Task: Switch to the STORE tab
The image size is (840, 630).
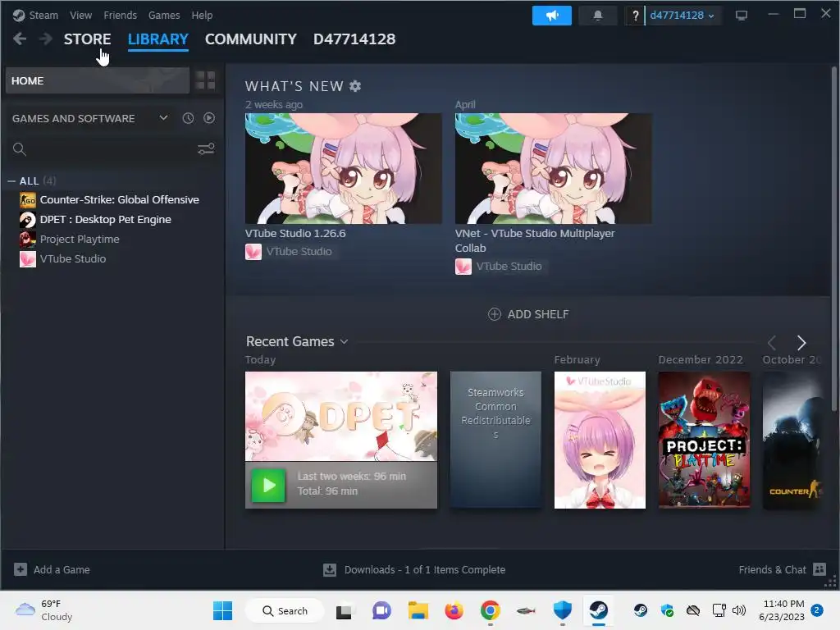Action: click(87, 39)
